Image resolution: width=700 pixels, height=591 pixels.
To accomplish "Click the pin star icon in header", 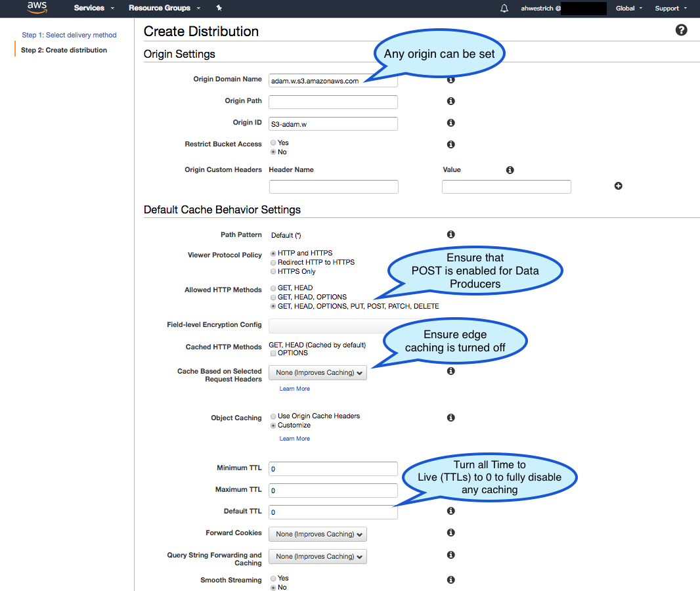I will click(219, 8).
